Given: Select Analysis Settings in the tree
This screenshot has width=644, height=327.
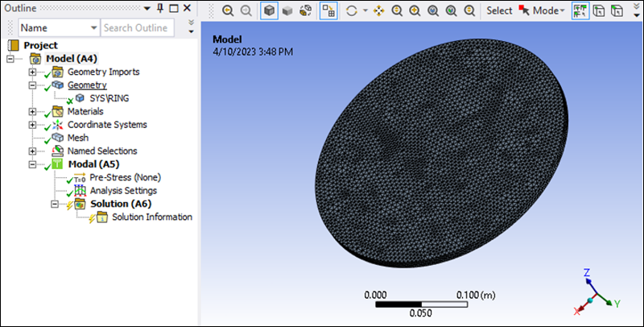Looking at the screenshot, I should 123,191.
